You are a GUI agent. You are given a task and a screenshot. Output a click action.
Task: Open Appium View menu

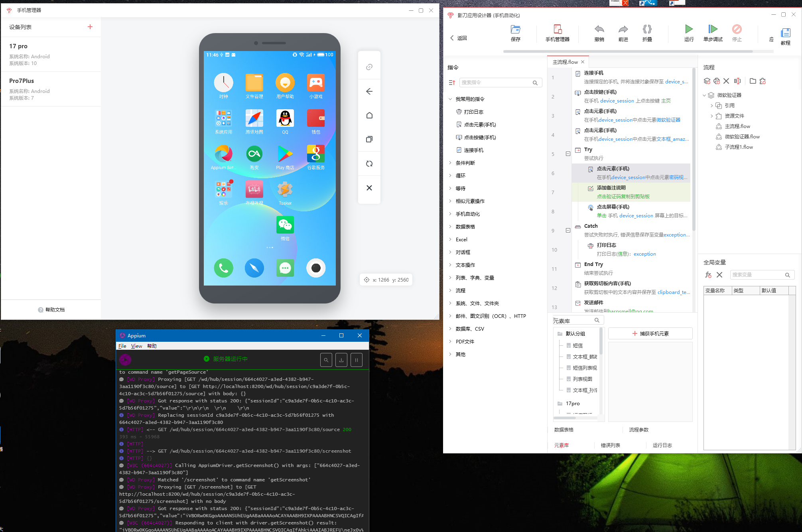136,346
